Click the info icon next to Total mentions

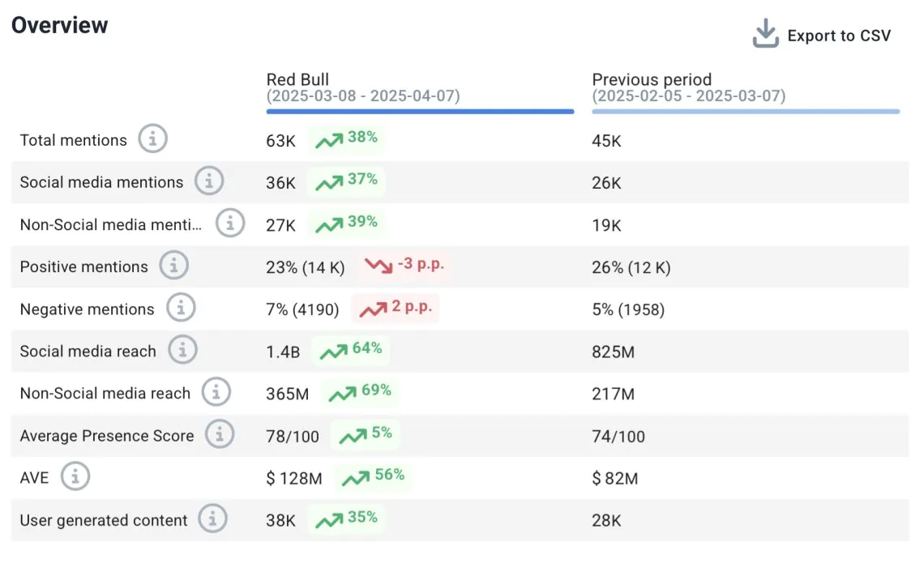(152, 139)
